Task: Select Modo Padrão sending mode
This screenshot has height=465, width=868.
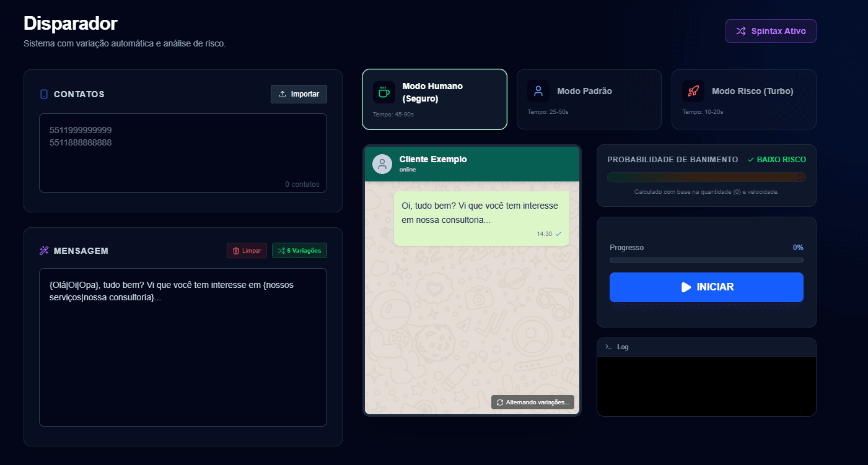Action: pyautogui.click(x=589, y=99)
